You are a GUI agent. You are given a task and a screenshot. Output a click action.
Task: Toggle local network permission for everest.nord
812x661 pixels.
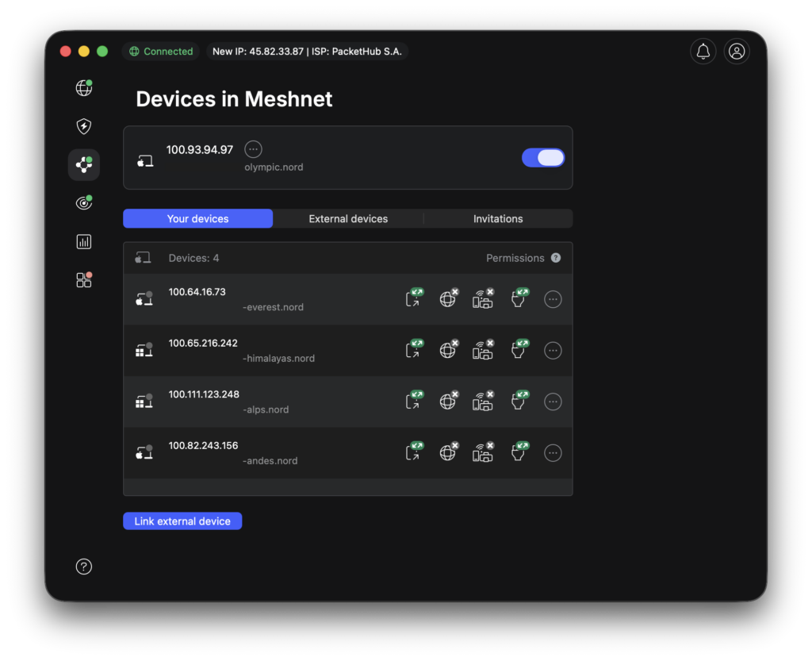tap(483, 298)
